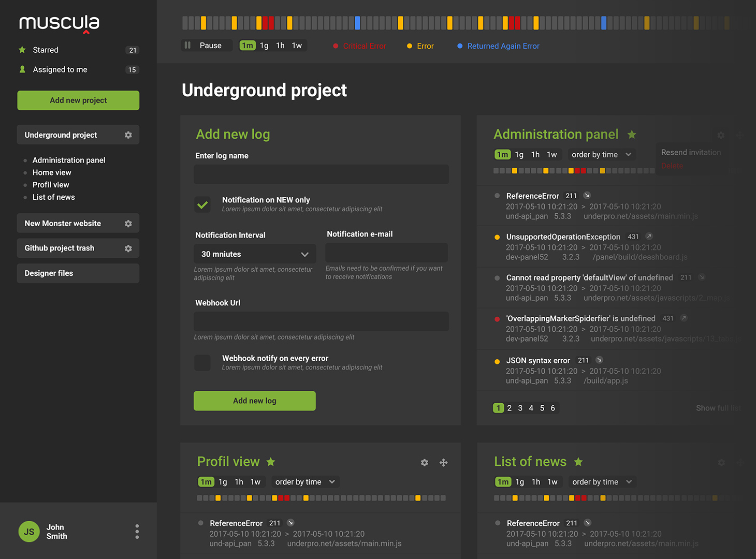Click trend arrow icon next to UnsupportedOperationException
This screenshot has height=559, width=756.
coord(649,237)
